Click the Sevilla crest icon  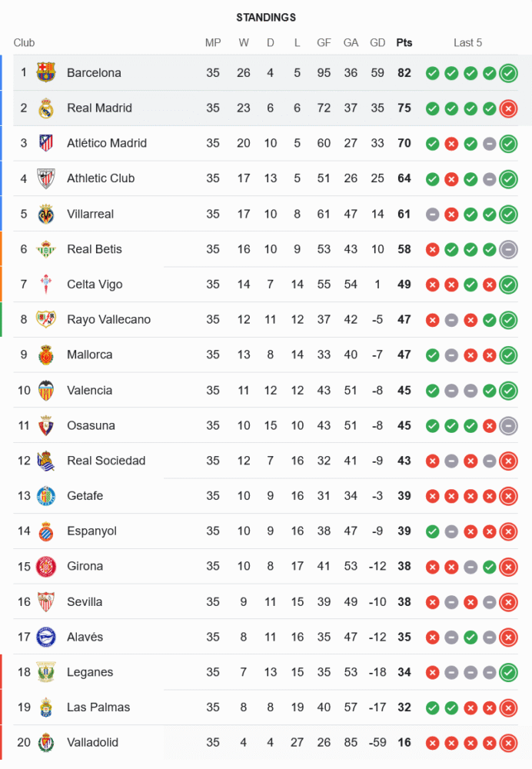pos(46,601)
